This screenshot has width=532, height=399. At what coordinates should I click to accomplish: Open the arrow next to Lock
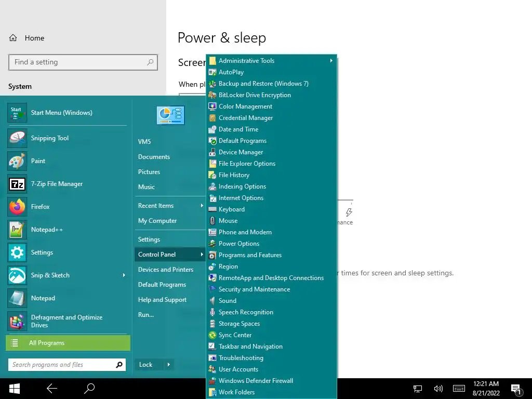point(169,365)
